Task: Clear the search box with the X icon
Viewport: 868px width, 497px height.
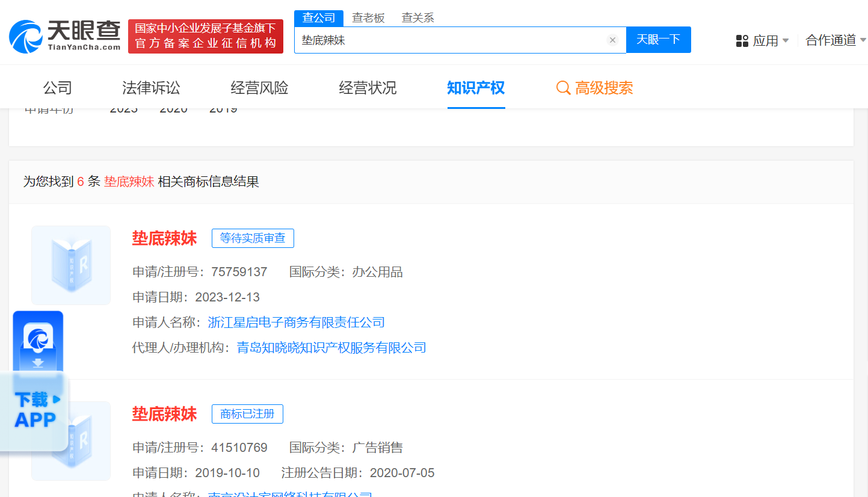Action: 612,40
